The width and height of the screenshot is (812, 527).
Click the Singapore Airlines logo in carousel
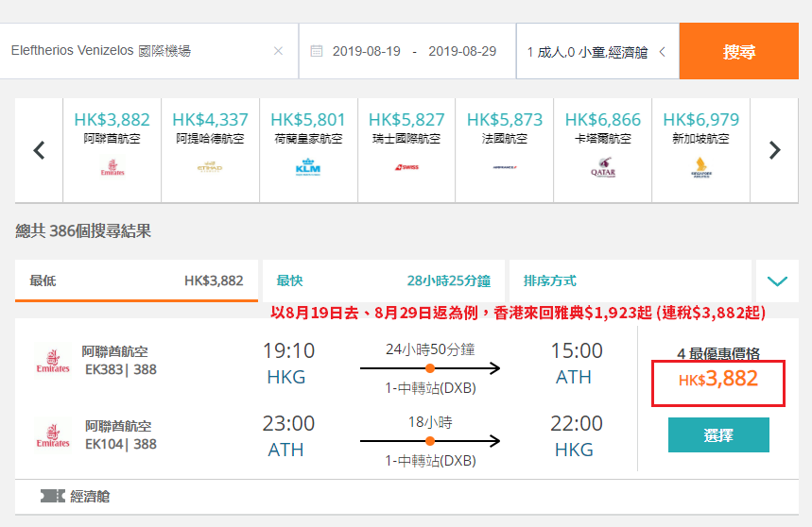point(701,167)
